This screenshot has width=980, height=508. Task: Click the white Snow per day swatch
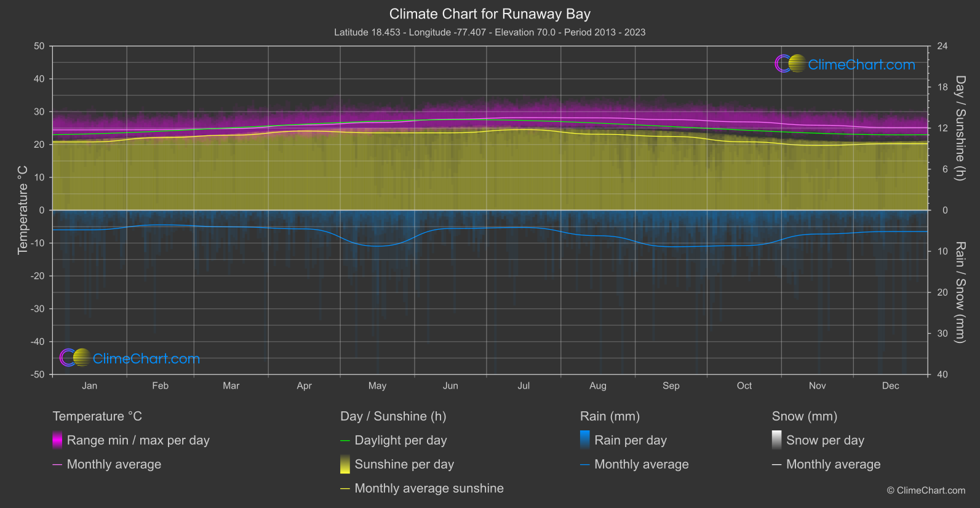point(777,440)
